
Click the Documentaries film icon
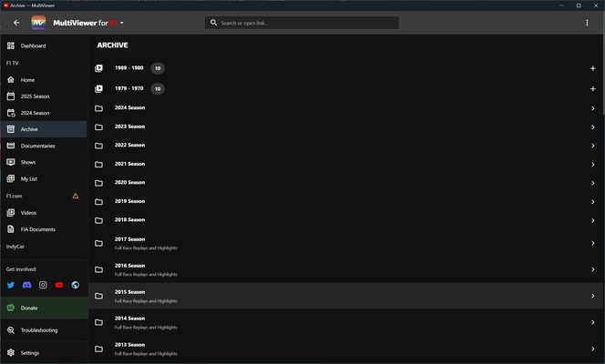11,146
